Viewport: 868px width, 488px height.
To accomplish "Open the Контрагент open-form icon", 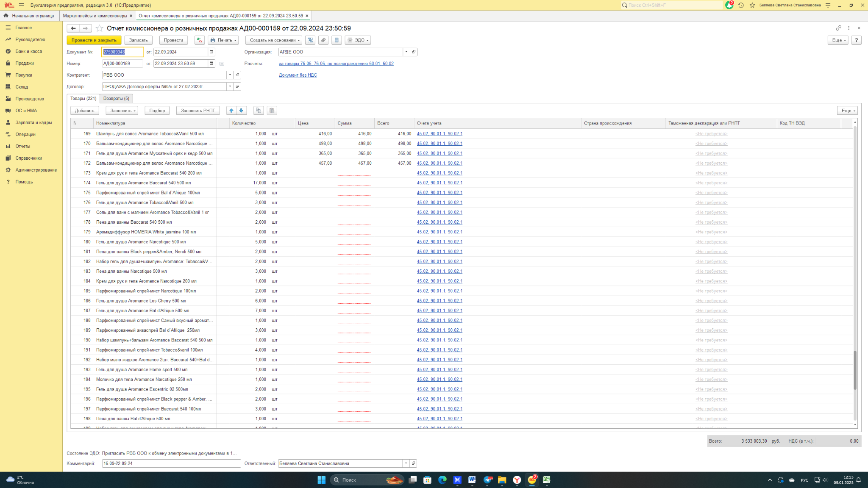I will tap(238, 75).
